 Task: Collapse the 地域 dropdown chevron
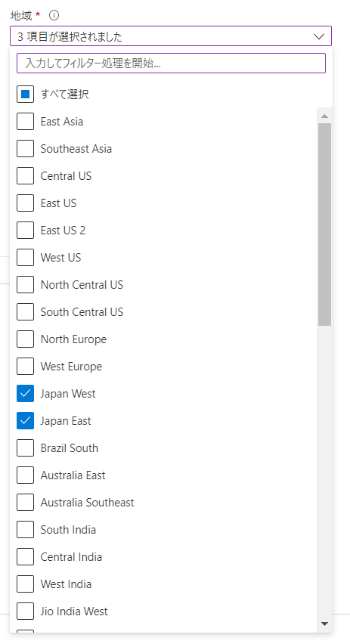point(319,36)
